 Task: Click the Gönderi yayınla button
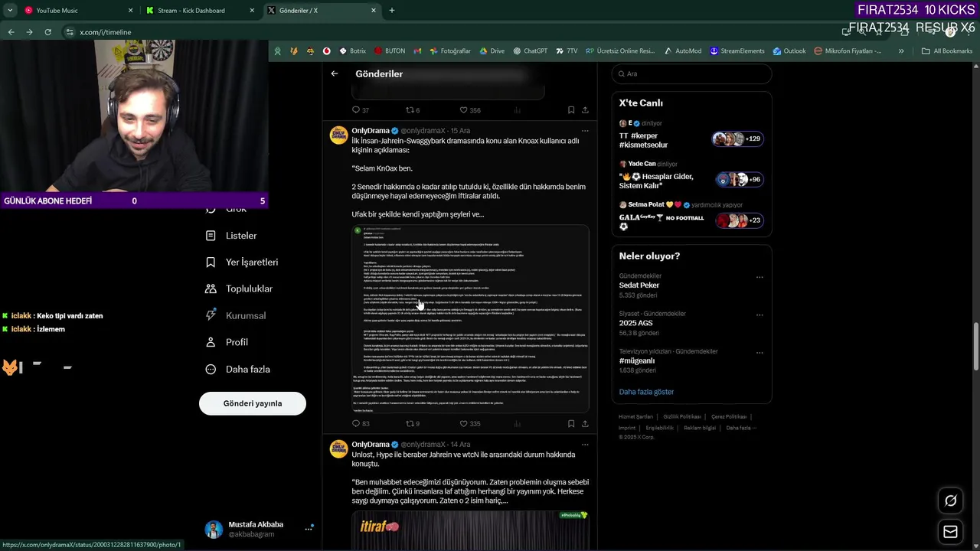click(253, 403)
